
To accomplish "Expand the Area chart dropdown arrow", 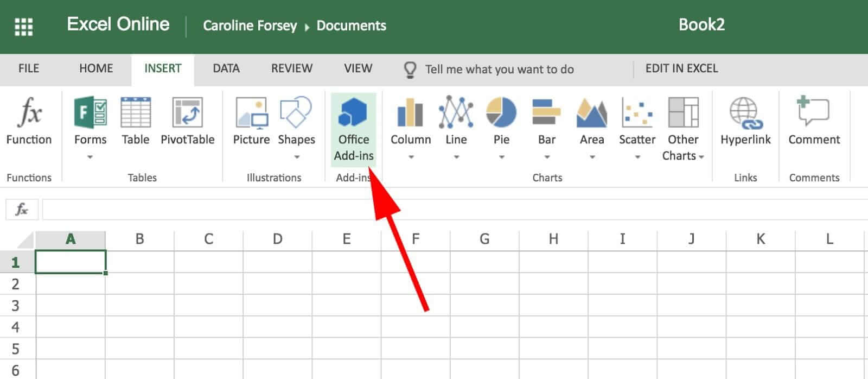I will pyautogui.click(x=592, y=157).
